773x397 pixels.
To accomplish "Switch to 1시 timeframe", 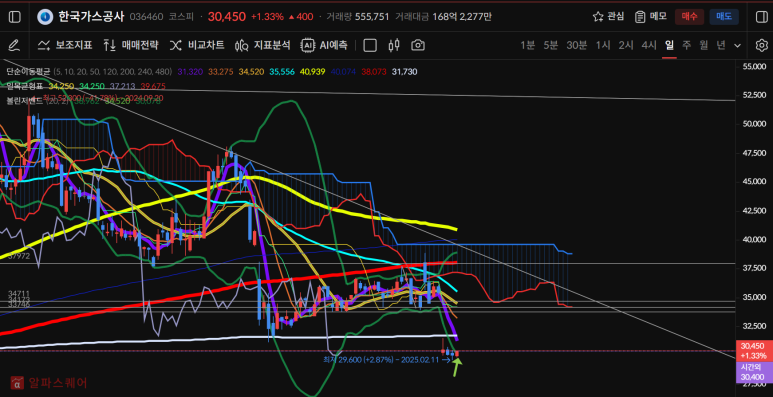I will click(x=603, y=46).
